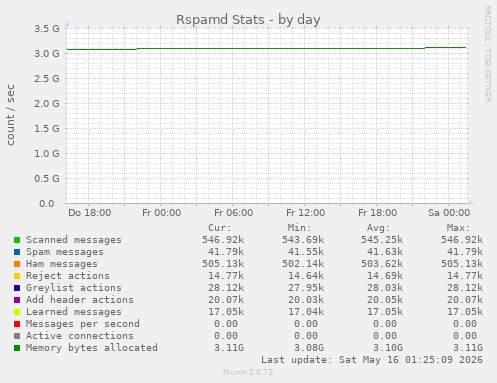Click the 1.0 G y-axis label

47,154
